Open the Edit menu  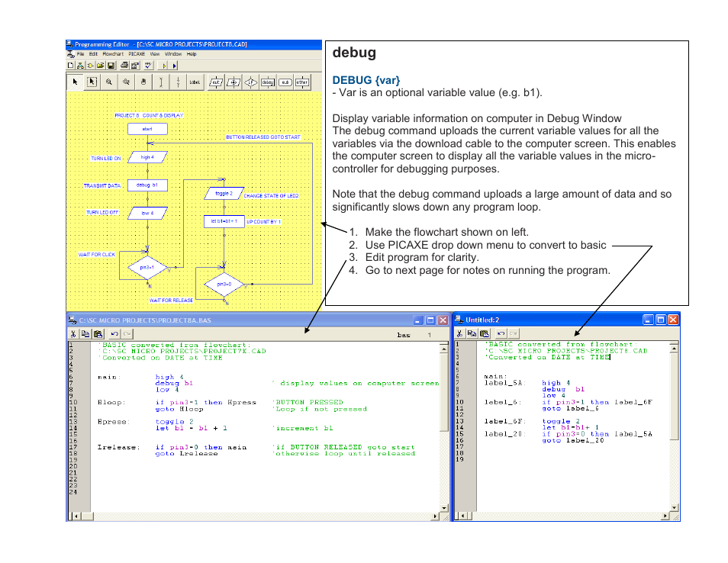(x=93, y=54)
